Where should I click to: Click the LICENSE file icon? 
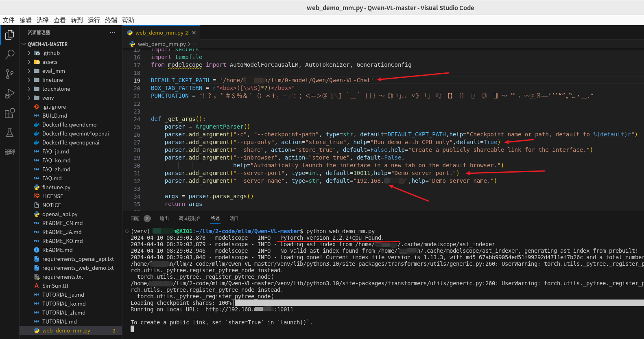(37, 196)
